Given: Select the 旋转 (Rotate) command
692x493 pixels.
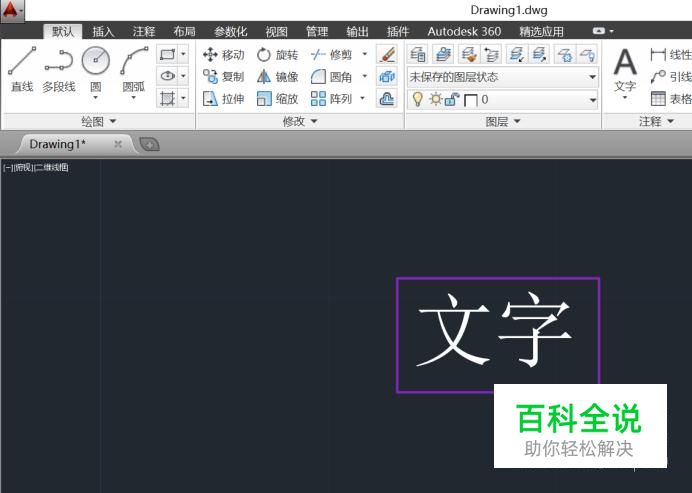Looking at the screenshot, I should click(x=278, y=55).
